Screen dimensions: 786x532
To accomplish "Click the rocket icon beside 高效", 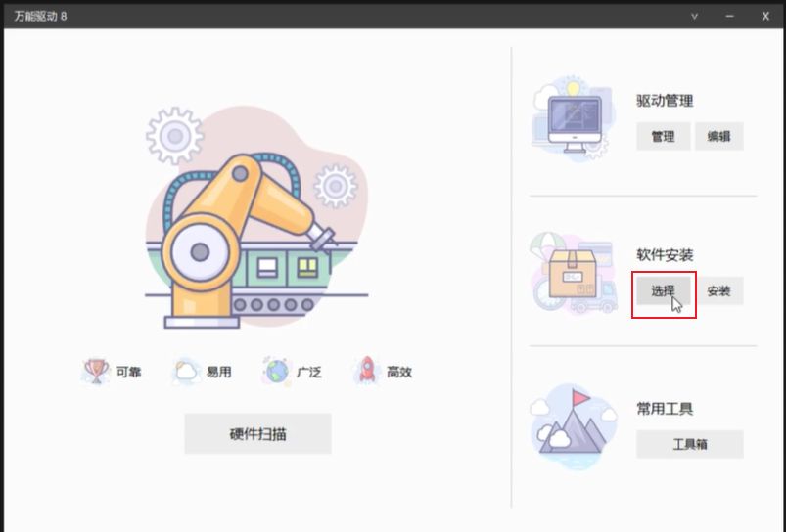I will point(366,371).
